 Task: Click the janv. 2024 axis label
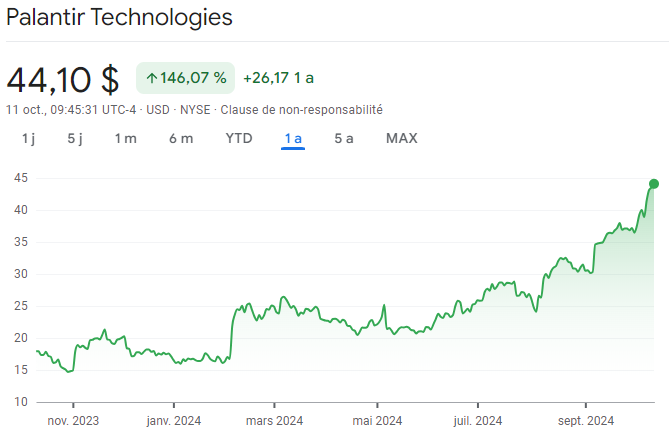tap(174, 421)
